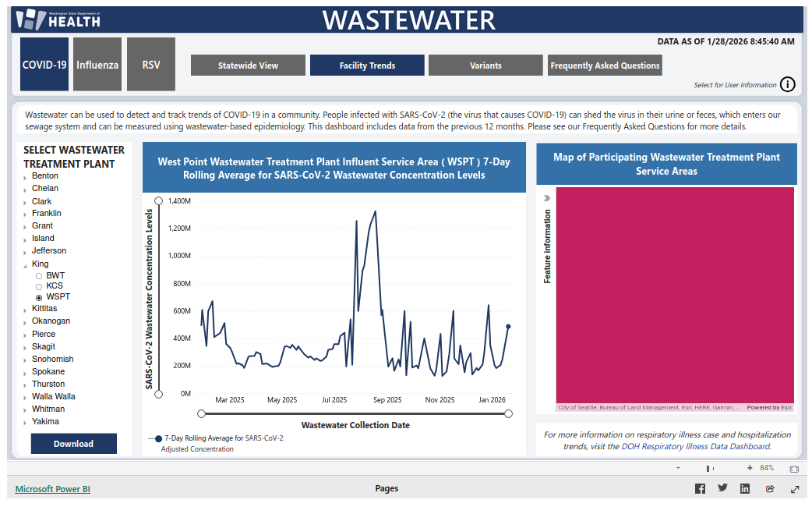Click the user information icon
Screen dimensions: 812x521
pyautogui.click(x=787, y=84)
